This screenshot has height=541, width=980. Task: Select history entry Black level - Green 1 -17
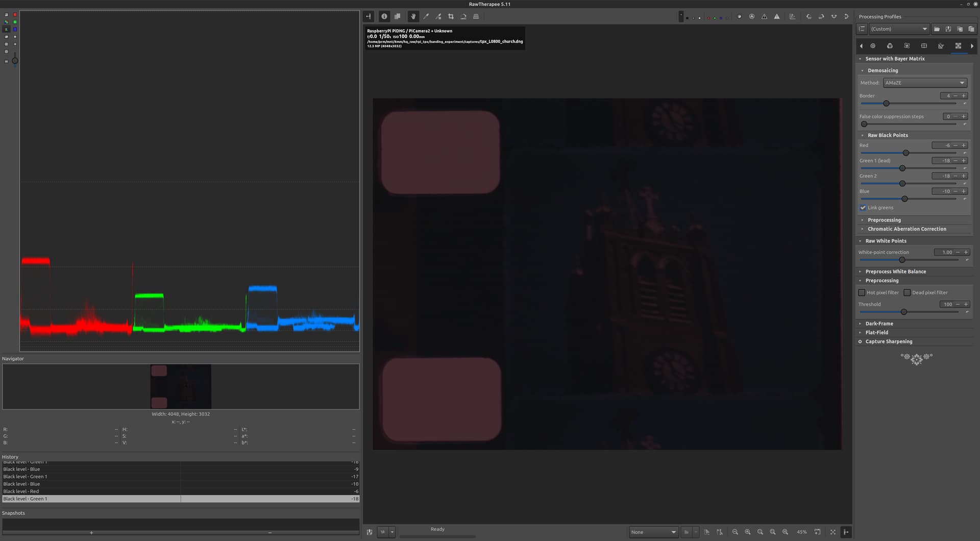[x=181, y=477]
